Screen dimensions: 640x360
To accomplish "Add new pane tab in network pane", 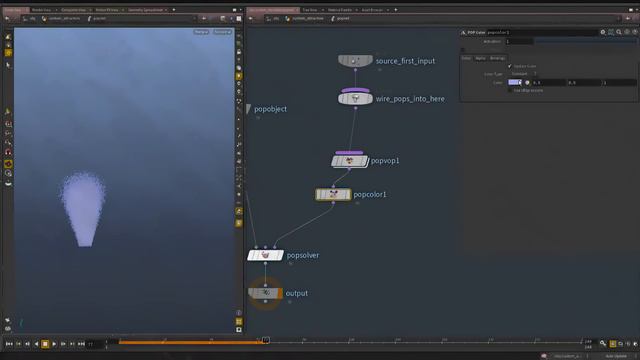I will click(x=396, y=10).
